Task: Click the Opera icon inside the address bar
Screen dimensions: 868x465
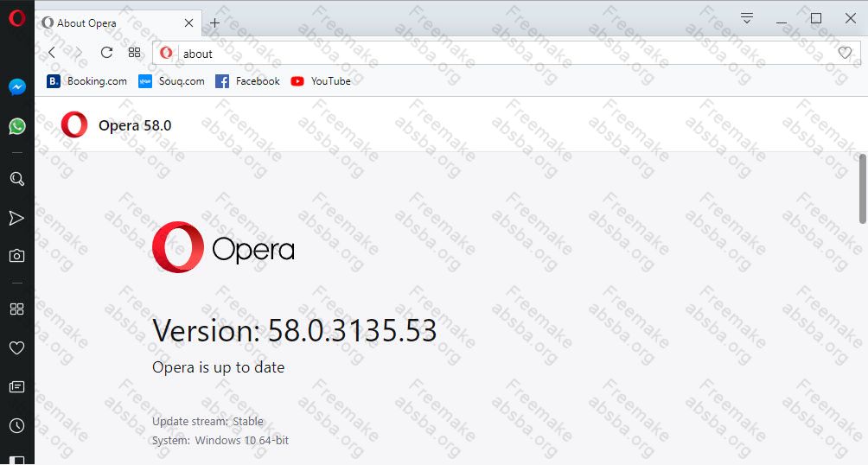Action: pos(166,53)
